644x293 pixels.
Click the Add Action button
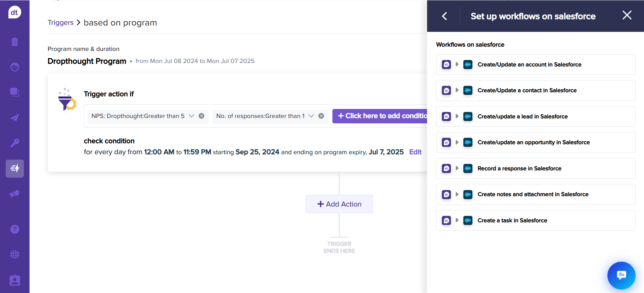coord(339,204)
